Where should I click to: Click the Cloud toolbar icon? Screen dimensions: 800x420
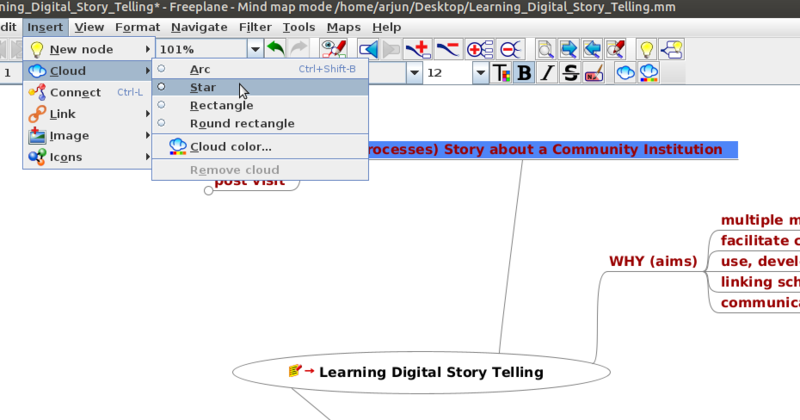point(625,73)
